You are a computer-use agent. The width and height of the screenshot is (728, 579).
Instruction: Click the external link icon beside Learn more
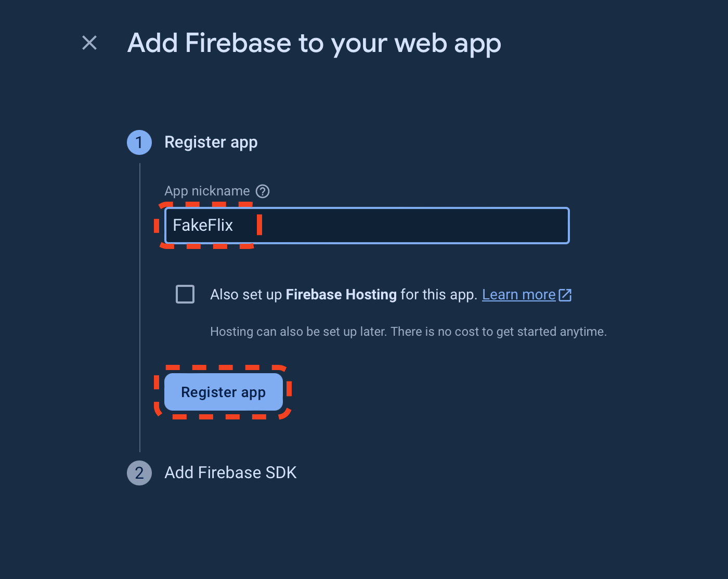(565, 294)
